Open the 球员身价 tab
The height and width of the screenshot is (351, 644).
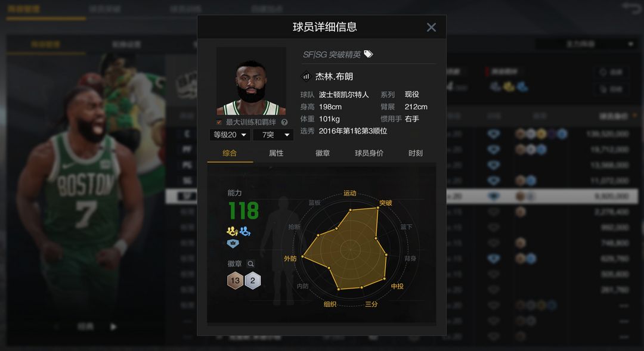pyautogui.click(x=369, y=153)
